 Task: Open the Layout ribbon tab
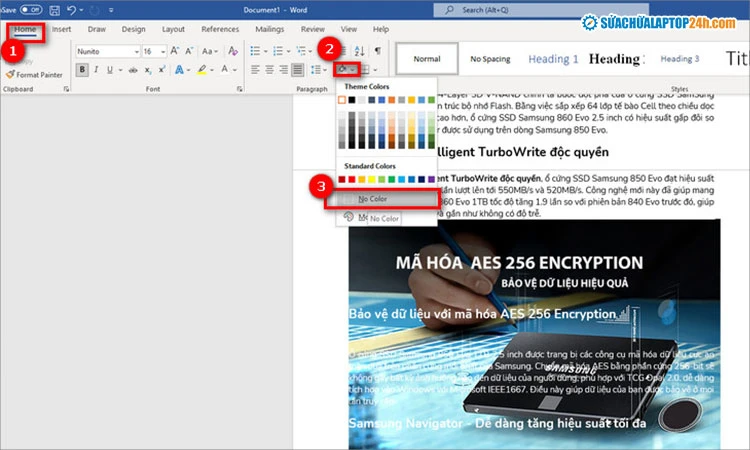(173, 29)
